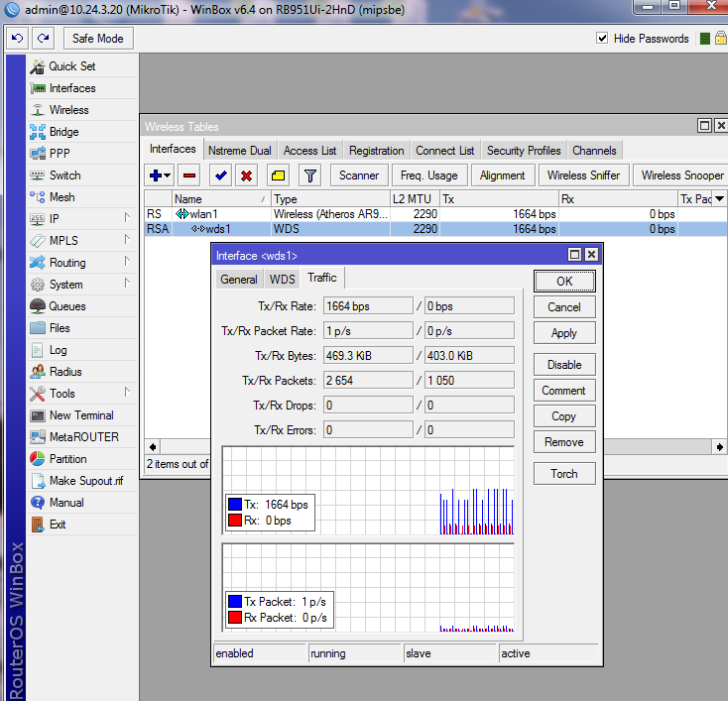The height and width of the screenshot is (701, 728).
Task: Switch to Nstreme Dual tab
Action: pyautogui.click(x=240, y=151)
